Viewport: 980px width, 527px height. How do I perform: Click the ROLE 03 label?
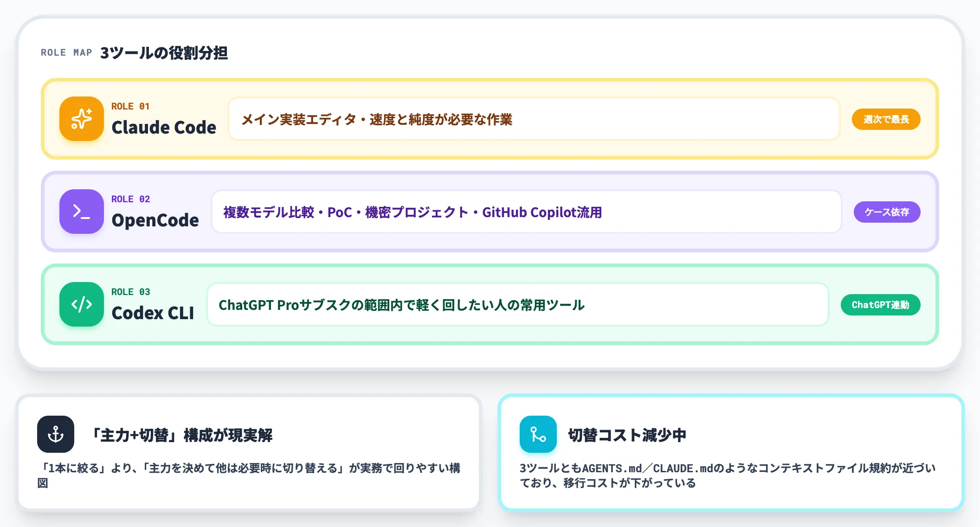coord(130,292)
